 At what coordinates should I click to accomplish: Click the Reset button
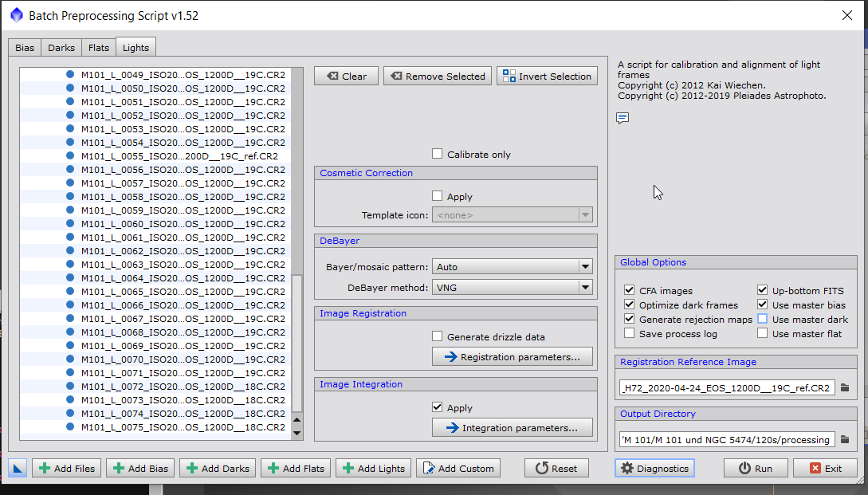tap(556, 469)
